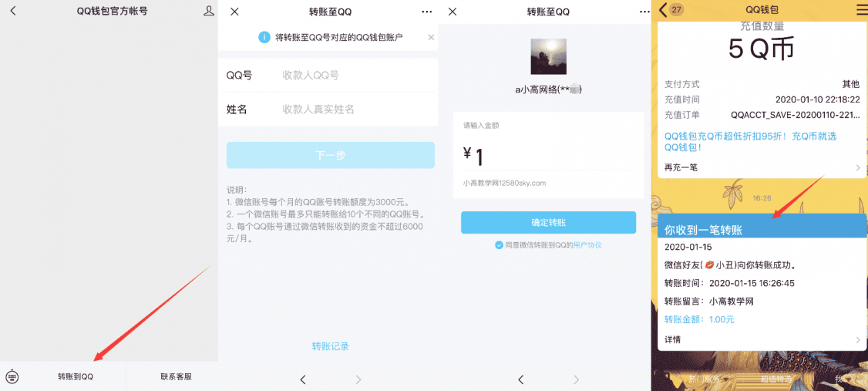Select the QQACCT_SAVE order number text
This screenshot has width=868, height=391.
(796, 115)
